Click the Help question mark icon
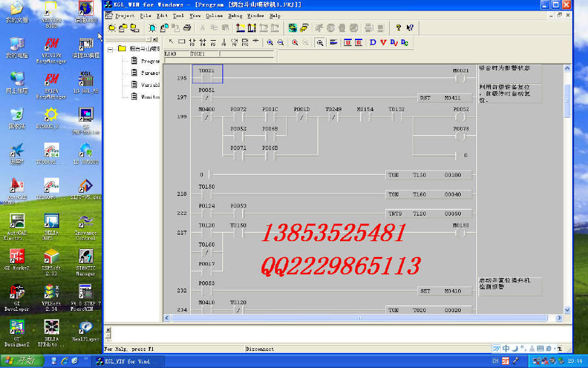Image resolution: width=588 pixels, height=368 pixels. pos(398,28)
